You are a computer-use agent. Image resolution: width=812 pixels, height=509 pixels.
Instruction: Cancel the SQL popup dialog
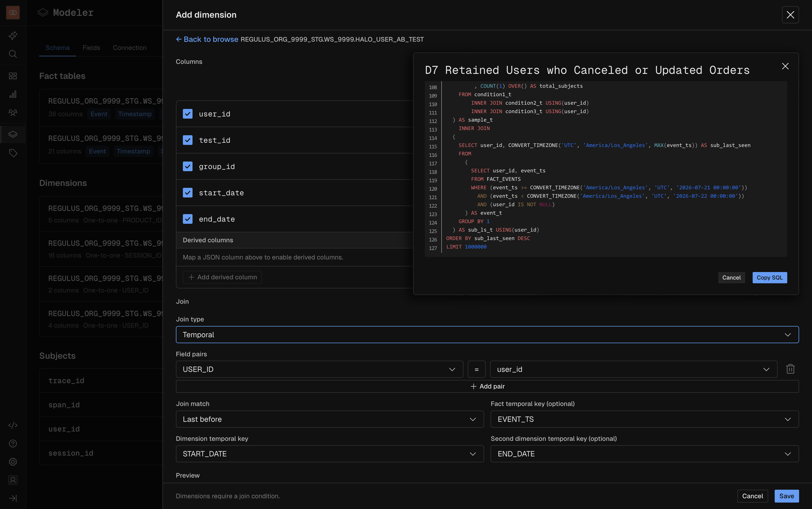[x=731, y=278]
